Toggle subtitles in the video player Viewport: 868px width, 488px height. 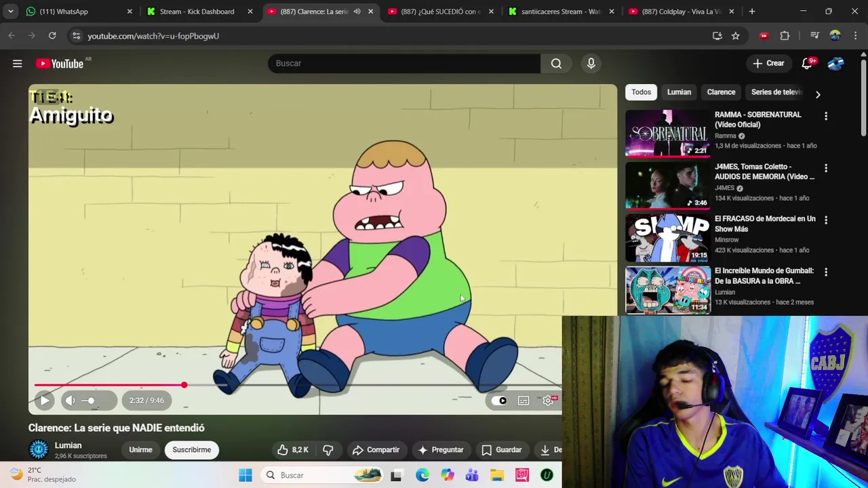click(x=524, y=401)
